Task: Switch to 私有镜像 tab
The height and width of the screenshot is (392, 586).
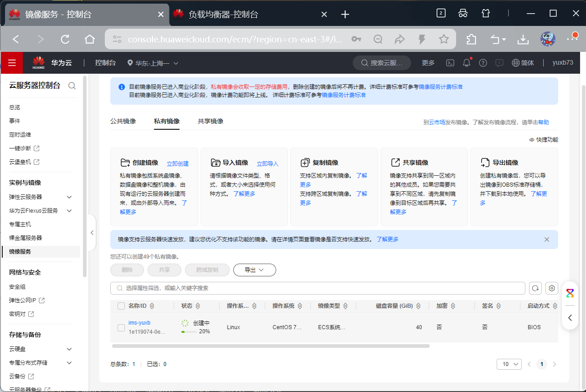Action: [x=167, y=121]
